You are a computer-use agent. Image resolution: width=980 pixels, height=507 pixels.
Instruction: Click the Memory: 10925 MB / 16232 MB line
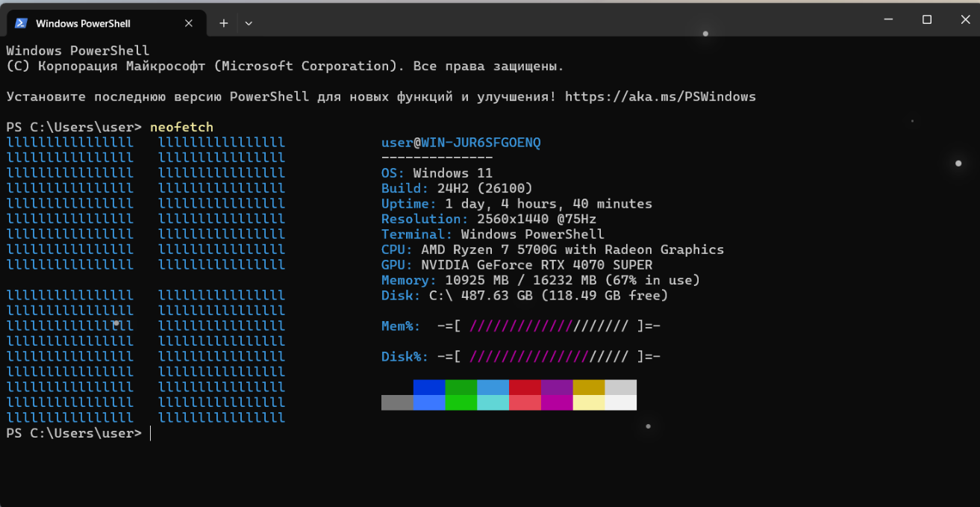[x=540, y=280]
